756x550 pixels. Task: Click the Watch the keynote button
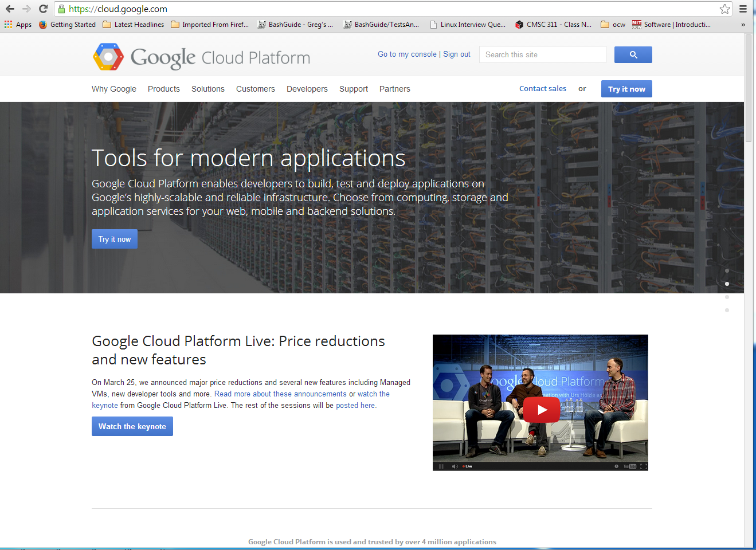(x=132, y=426)
